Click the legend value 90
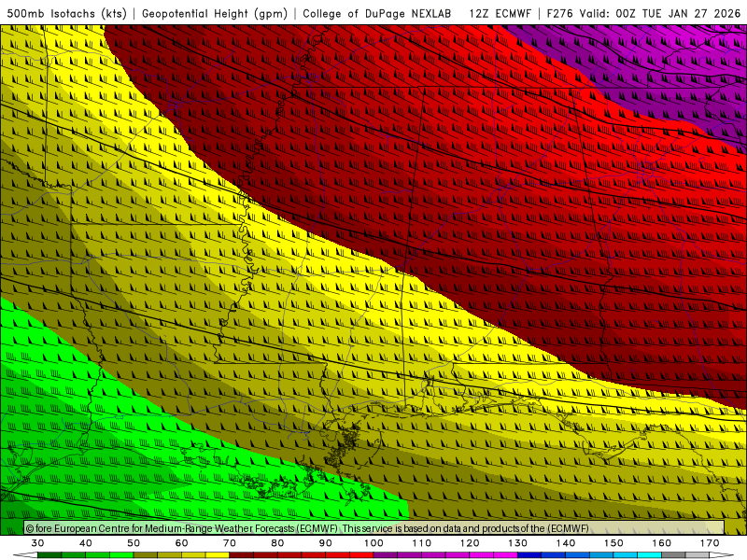The image size is (747, 560). pos(326,543)
